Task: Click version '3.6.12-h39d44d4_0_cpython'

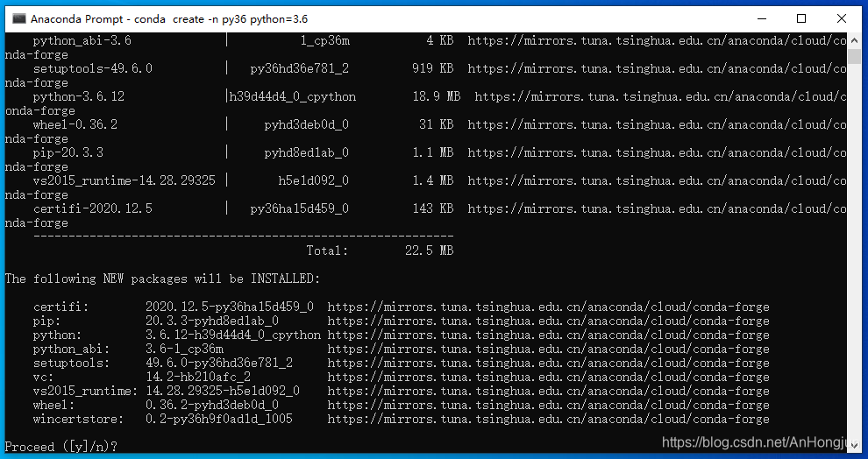Action: tap(233, 335)
